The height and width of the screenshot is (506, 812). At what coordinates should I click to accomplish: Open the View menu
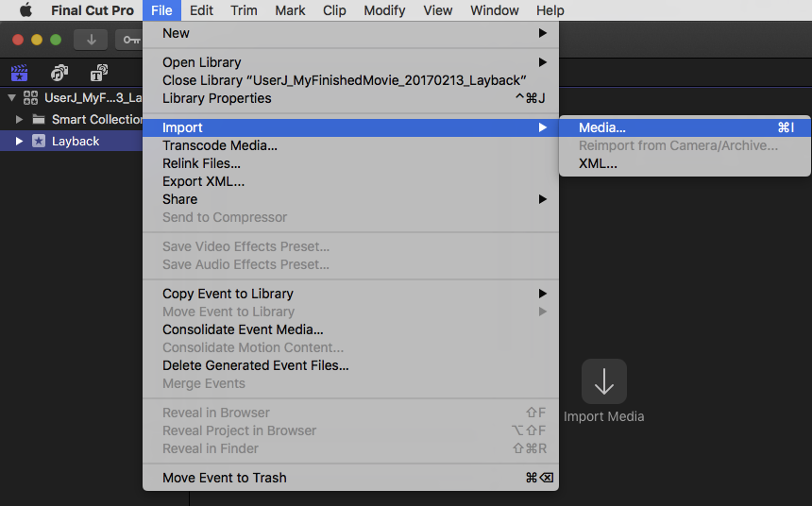coord(437,10)
